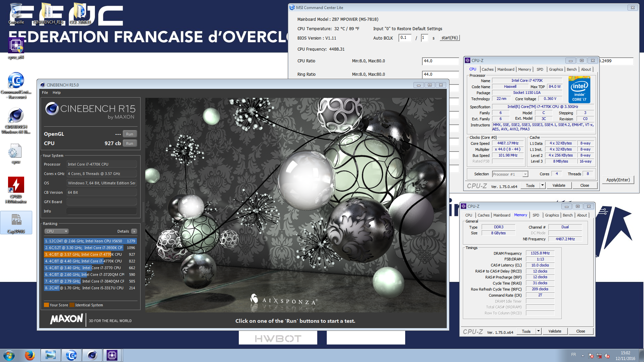Click the CPU Ratio input field

(x=440, y=61)
